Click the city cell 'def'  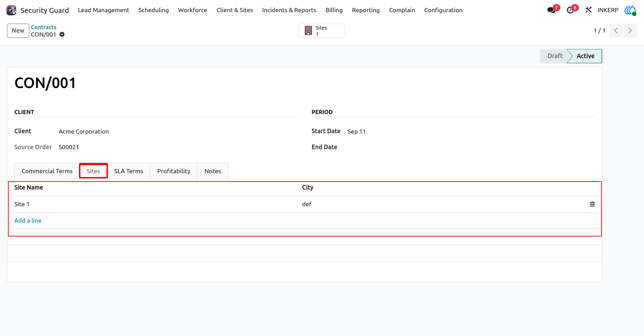442,204
